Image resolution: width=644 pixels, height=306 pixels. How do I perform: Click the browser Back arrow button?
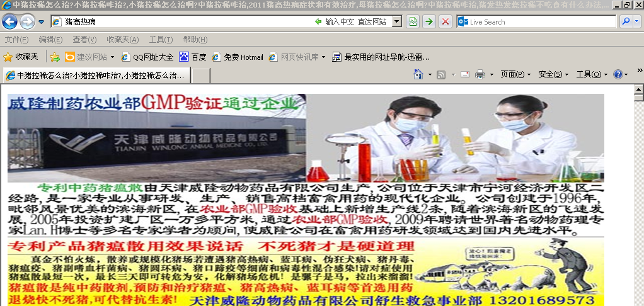pos(9,21)
